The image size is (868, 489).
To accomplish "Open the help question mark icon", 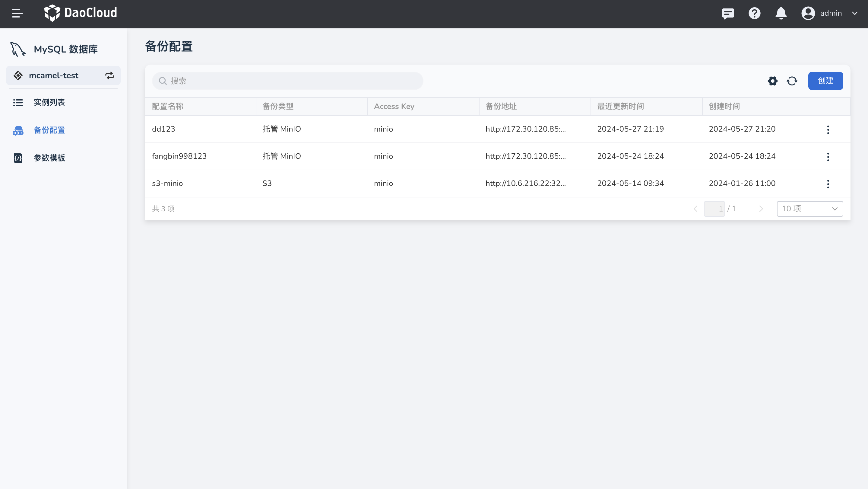I will coord(754,14).
